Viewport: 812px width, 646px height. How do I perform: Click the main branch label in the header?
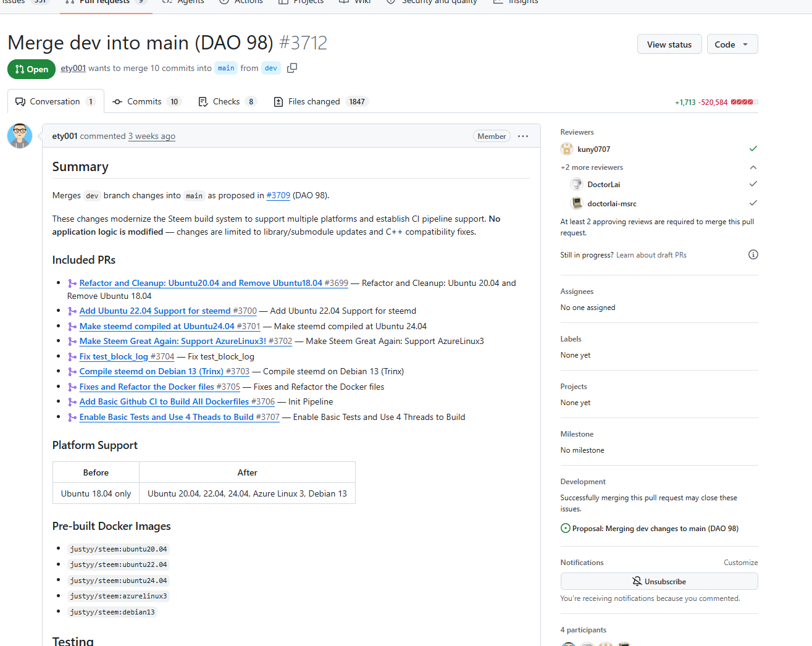226,68
